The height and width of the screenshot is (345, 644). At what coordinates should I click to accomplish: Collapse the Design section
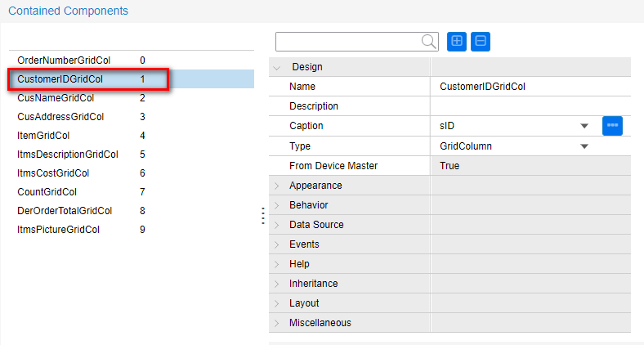[x=277, y=67]
